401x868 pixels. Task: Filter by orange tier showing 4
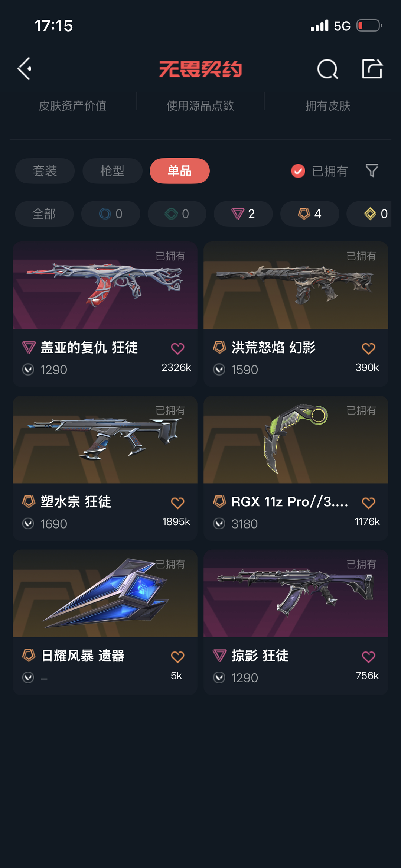pyautogui.click(x=310, y=214)
